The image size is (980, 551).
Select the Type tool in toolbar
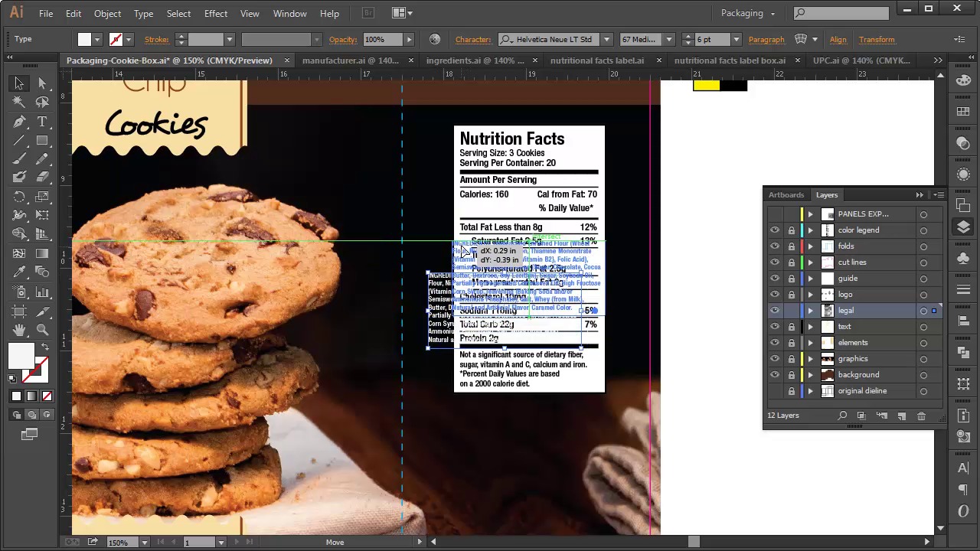click(x=42, y=122)
